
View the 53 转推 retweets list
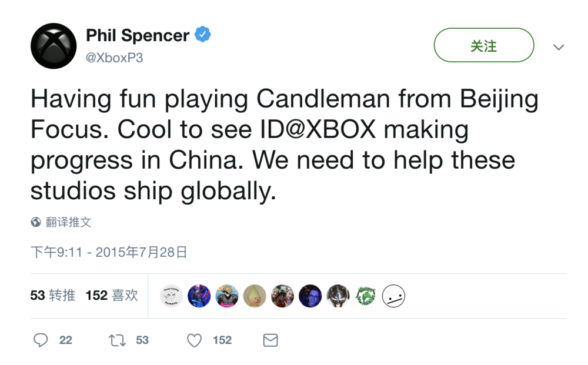click(53, 295)
